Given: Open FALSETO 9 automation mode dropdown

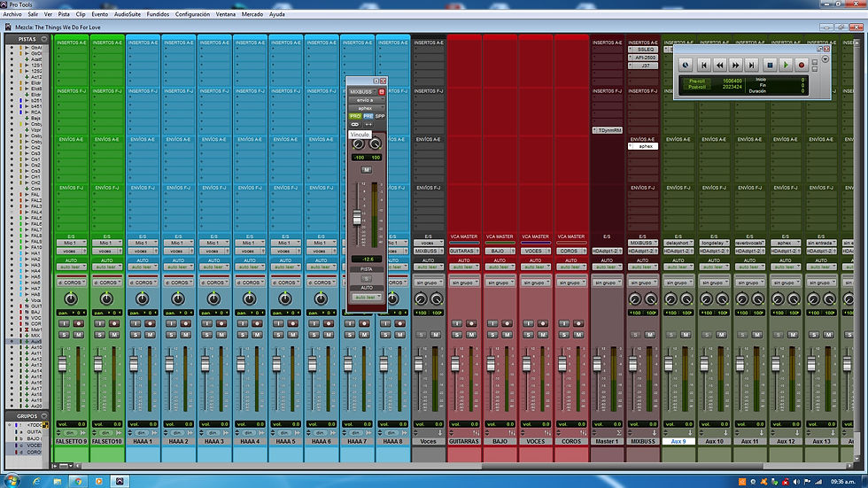Looking at the screenshot, I should (x=71, y=267).
